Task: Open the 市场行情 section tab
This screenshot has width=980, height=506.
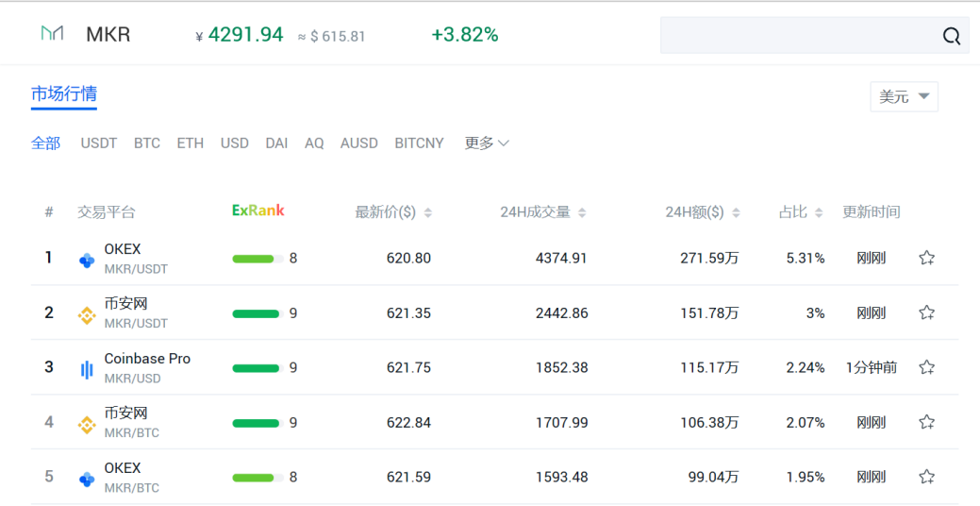Action: click(x=64, y=94)
